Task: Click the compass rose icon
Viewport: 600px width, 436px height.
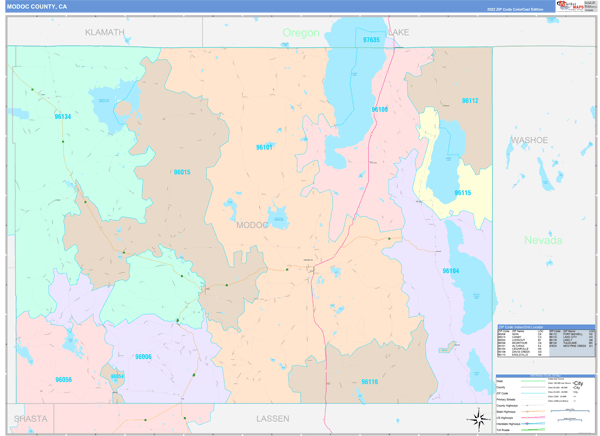Action: (477, 418)
